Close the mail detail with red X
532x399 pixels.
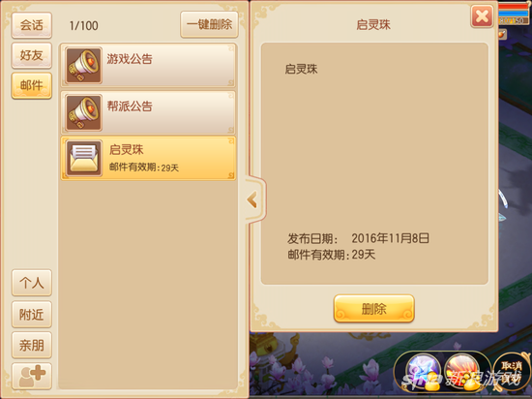[x=482, y=15]
